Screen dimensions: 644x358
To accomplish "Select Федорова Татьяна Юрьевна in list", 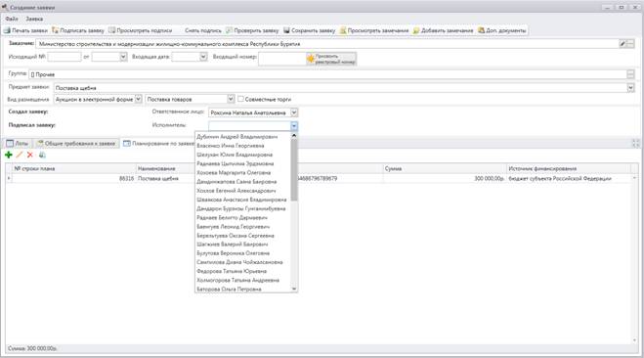I will point(242,271).
